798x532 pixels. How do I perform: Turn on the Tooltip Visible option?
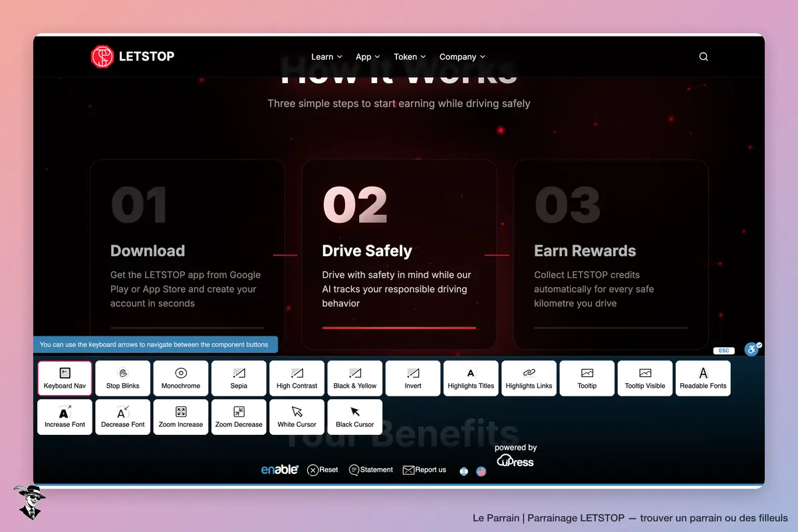(x=645, y=378)
